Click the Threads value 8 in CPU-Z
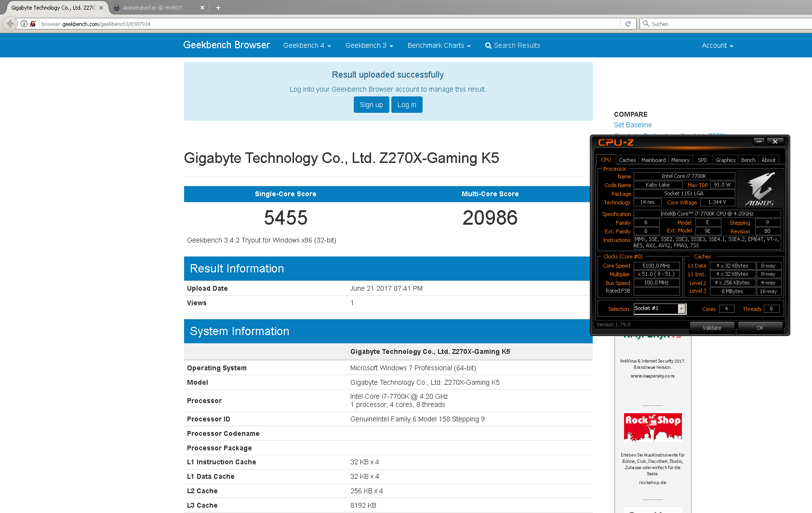The image size is (812, 513). click(x=771, y=309)
